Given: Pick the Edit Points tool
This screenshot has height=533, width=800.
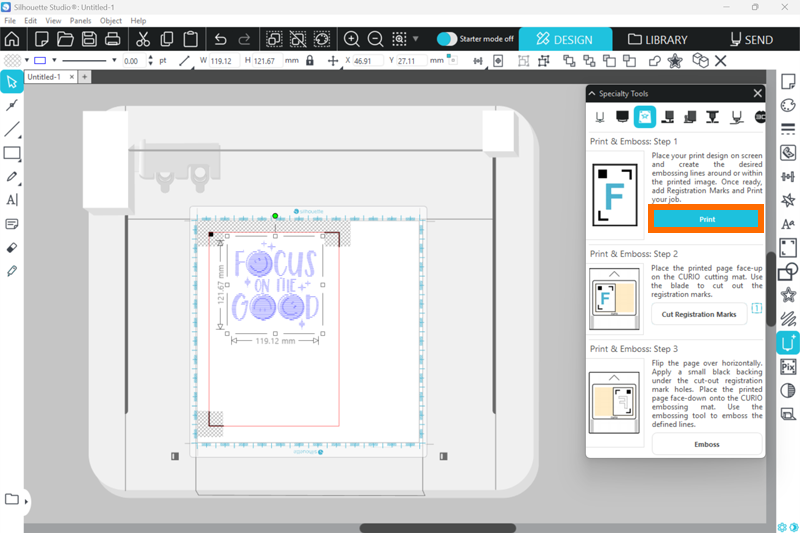Looking at the screenshot, I should (12, 105).
